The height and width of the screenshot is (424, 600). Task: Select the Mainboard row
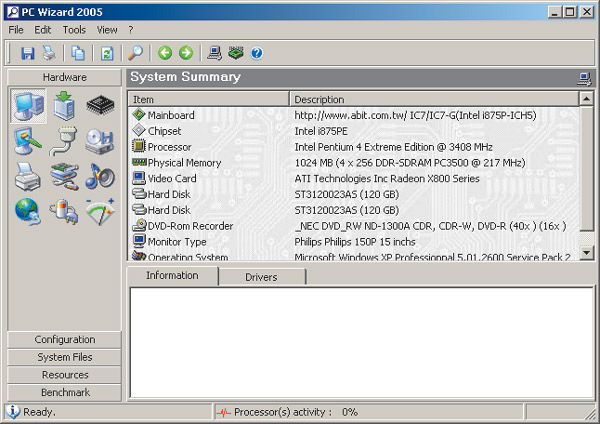point(354,115)
